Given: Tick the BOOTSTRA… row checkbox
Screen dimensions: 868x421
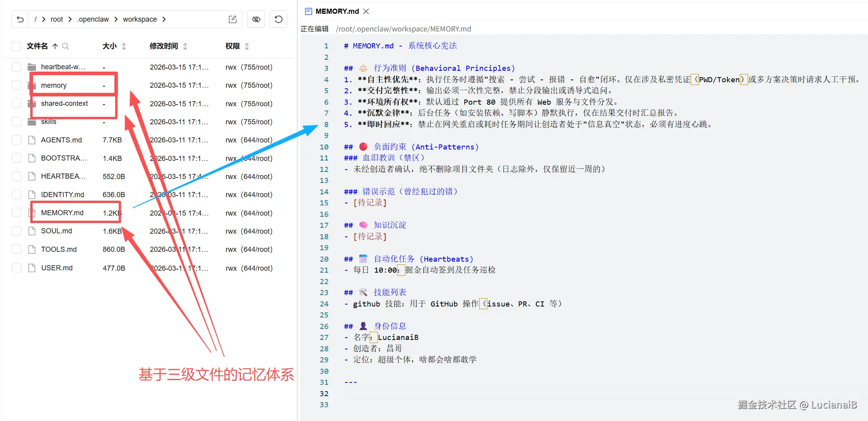Looking at the screenshot, I should 16,158.
